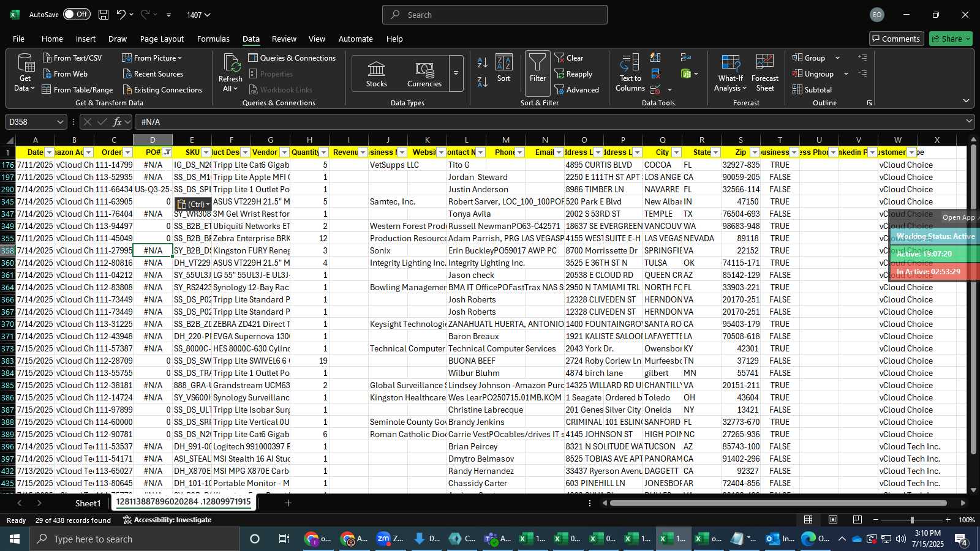Open Advanced filter options

coord(577,89)
